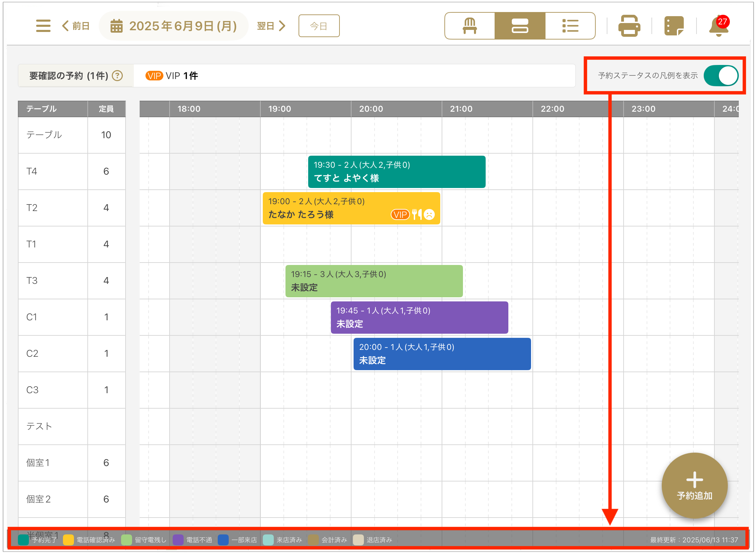Open notifications bell with 27 badge

[719, 26]
